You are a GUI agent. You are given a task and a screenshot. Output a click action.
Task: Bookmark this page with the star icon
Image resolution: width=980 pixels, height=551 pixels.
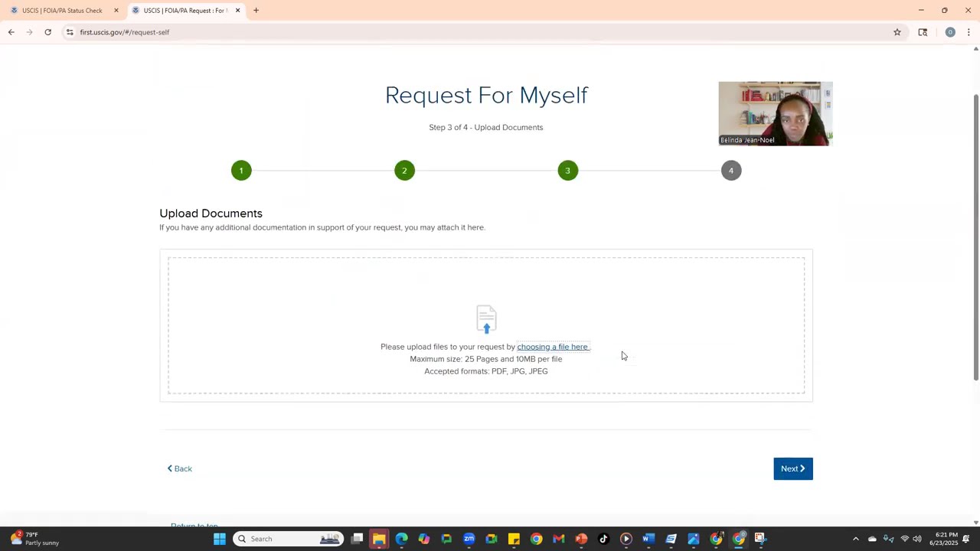point(897,32)
